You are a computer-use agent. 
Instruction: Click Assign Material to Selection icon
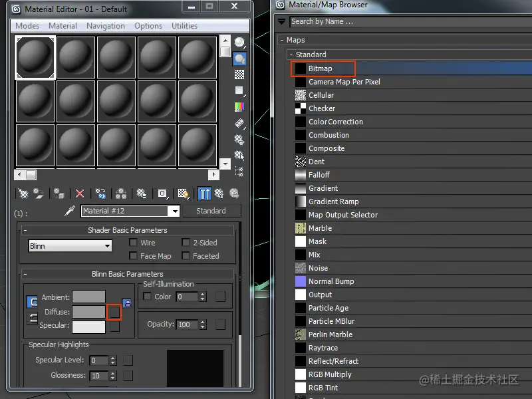point(59,194)
